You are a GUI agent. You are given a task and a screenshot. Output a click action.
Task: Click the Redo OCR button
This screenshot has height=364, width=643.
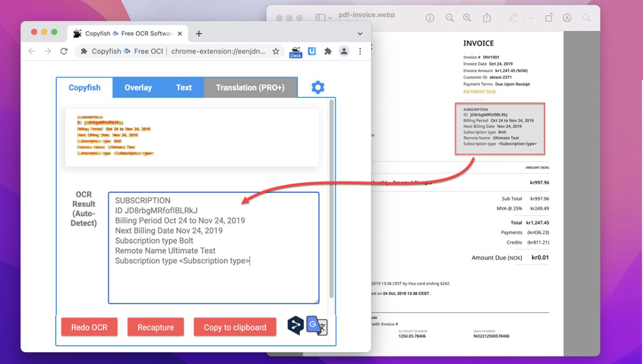[x=89, y=327]
